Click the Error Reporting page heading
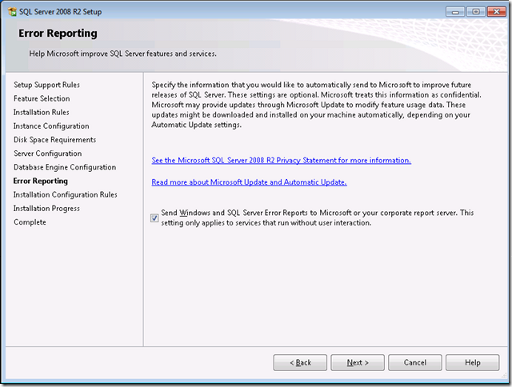The height and width of the screenshot is (387, 512). click(x=58, y=33)
